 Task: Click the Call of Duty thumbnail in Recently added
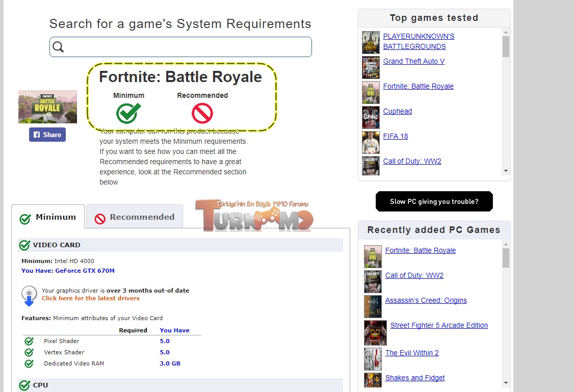[373, 281]
